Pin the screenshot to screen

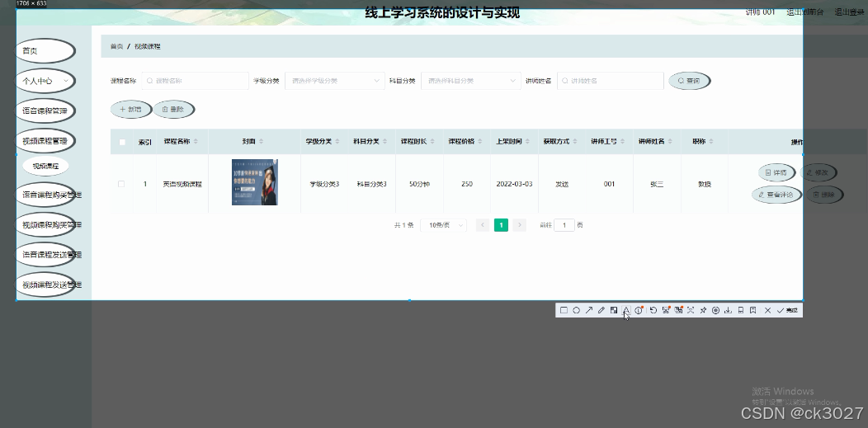[x=703, y=310]
